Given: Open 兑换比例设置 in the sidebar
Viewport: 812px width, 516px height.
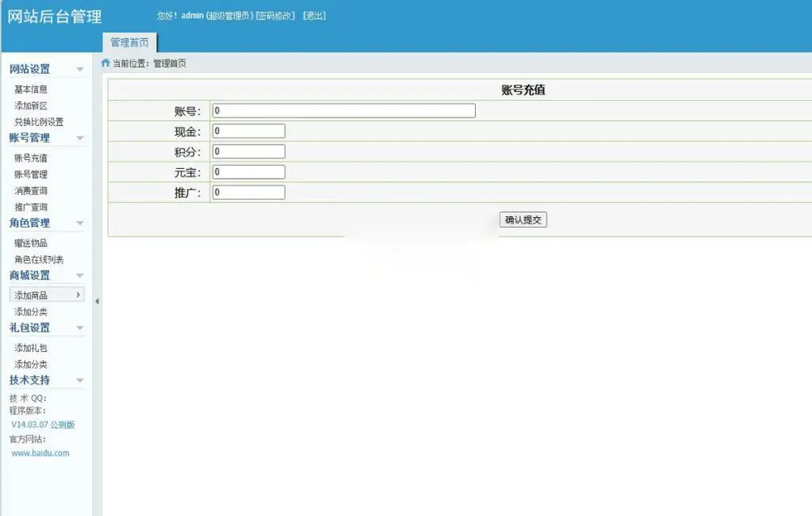Looking at the screenshot, I should (39, 122).
